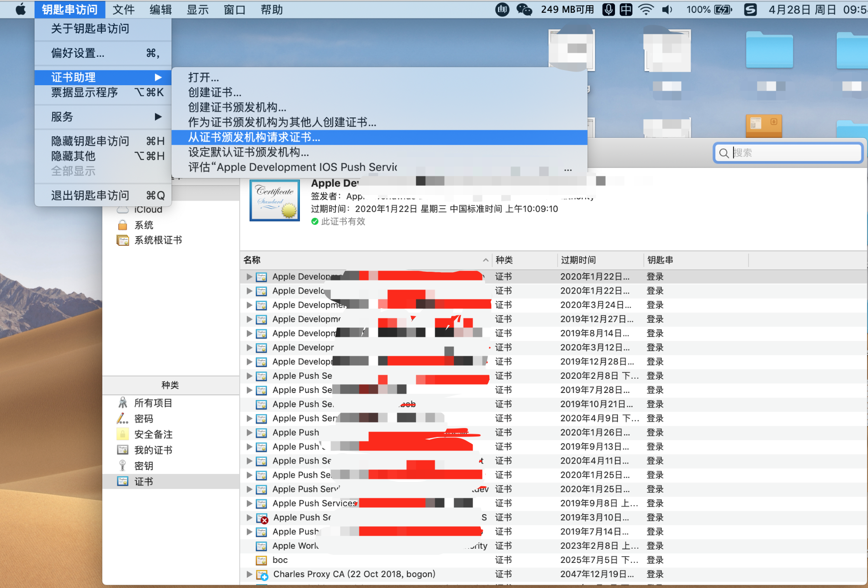Expand the Charles Proxy CA certificate row
This screenshot has height=588, width=868.
click(x=249, y=574)
